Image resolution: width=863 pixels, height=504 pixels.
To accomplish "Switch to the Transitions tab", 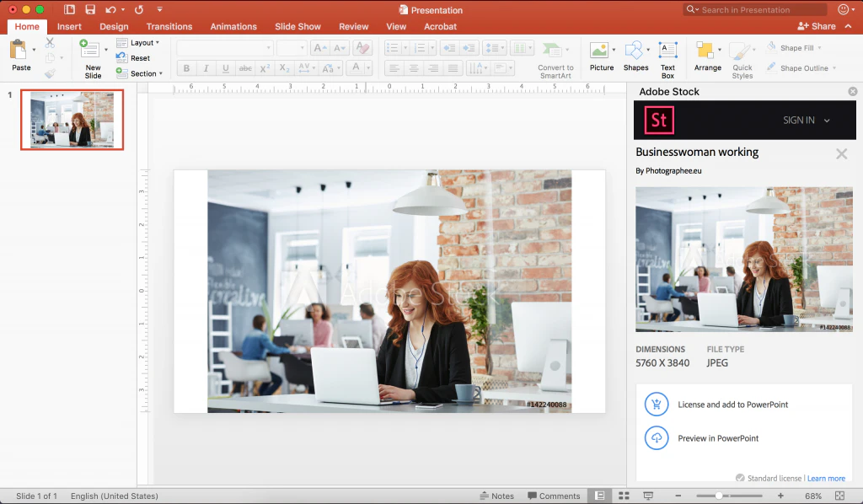I will pyautogui.click(x=169, y=27).
